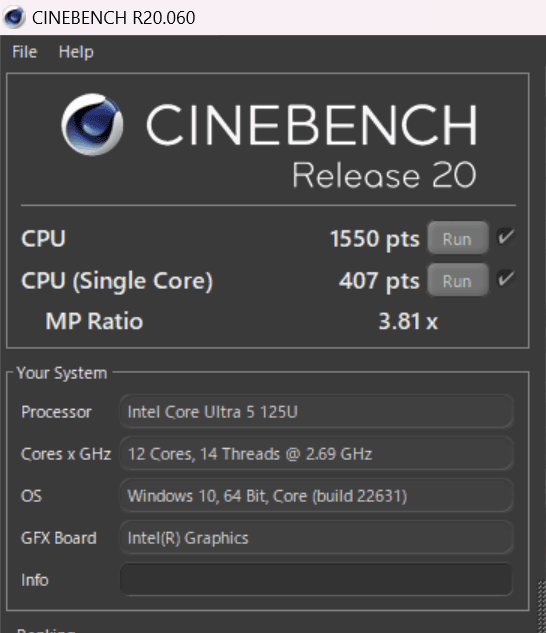Click the CINEBENCH Release 20 banner text
Screen dimensions: 546x633
tap(311, 145)
